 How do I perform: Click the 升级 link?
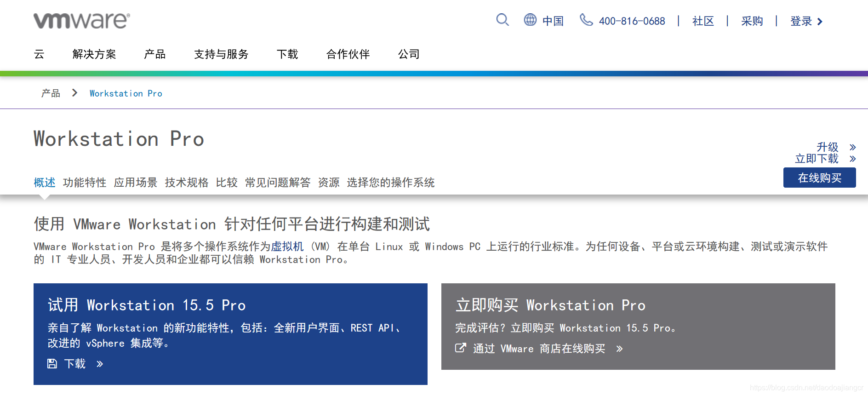pos(828,147)
